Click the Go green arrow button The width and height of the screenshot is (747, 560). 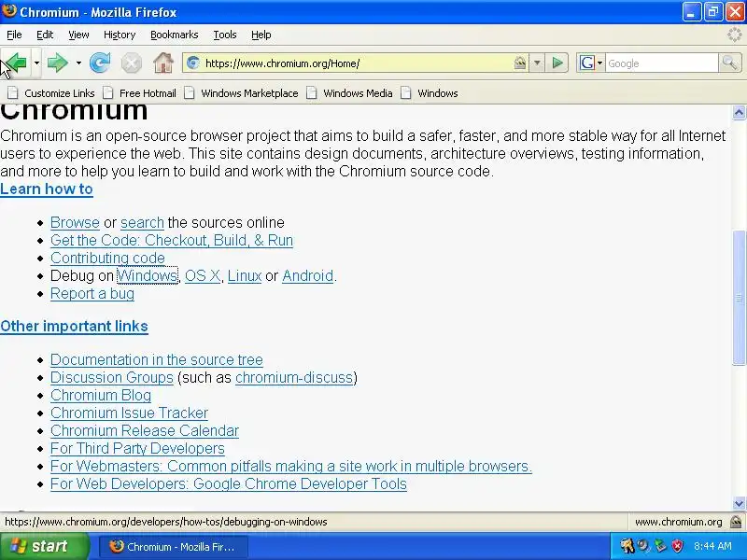tap(557, 63)
